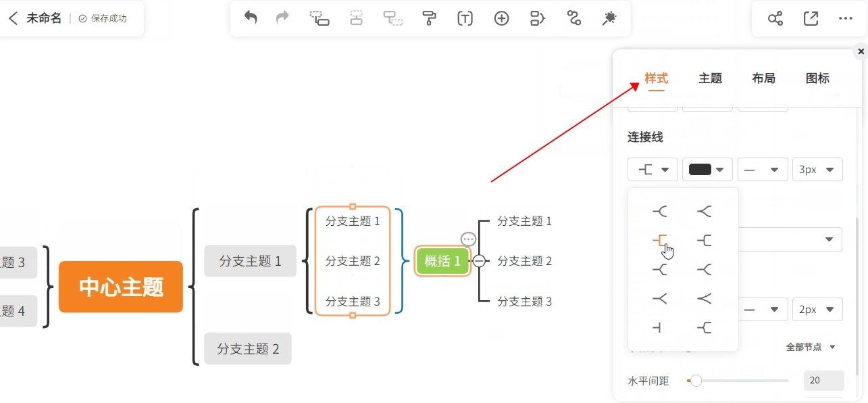This screenshot has width=868, height=403.
Task: Choose the T-shaped straight connector style
Action: pyautogui.click(x=657, y=328)
